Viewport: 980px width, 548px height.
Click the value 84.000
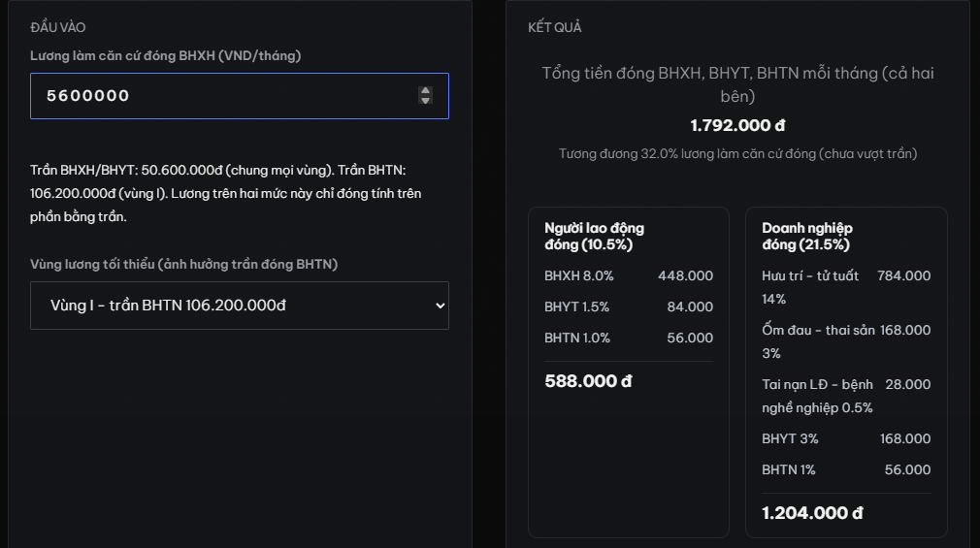(x=690, y=306)
